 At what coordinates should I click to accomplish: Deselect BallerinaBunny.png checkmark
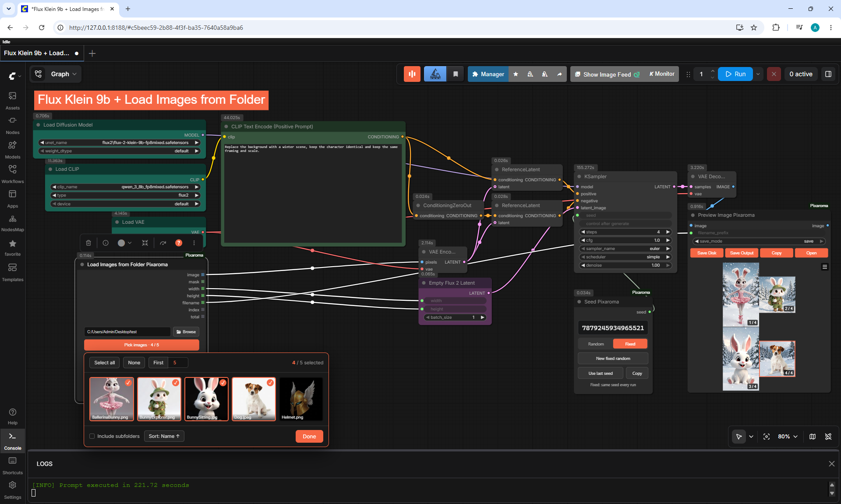(x=128, y=383)
